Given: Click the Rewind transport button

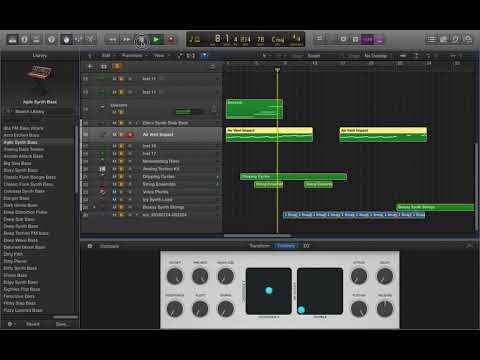Looking at the screenshot, I should [112, 40].
